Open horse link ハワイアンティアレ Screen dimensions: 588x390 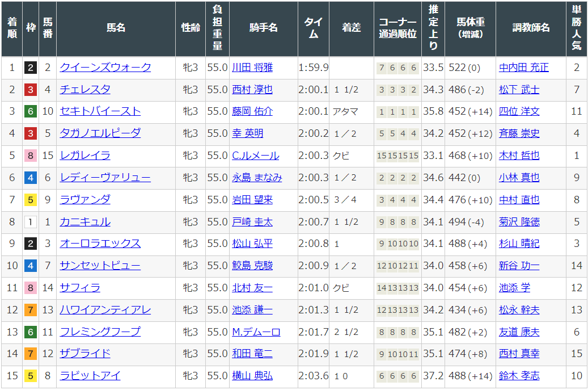pos(105,310)
